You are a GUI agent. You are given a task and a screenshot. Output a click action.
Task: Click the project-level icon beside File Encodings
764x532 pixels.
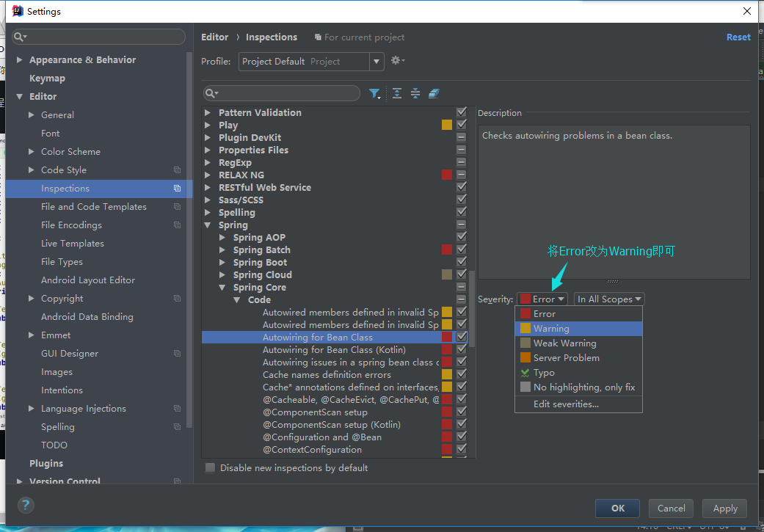178,225
